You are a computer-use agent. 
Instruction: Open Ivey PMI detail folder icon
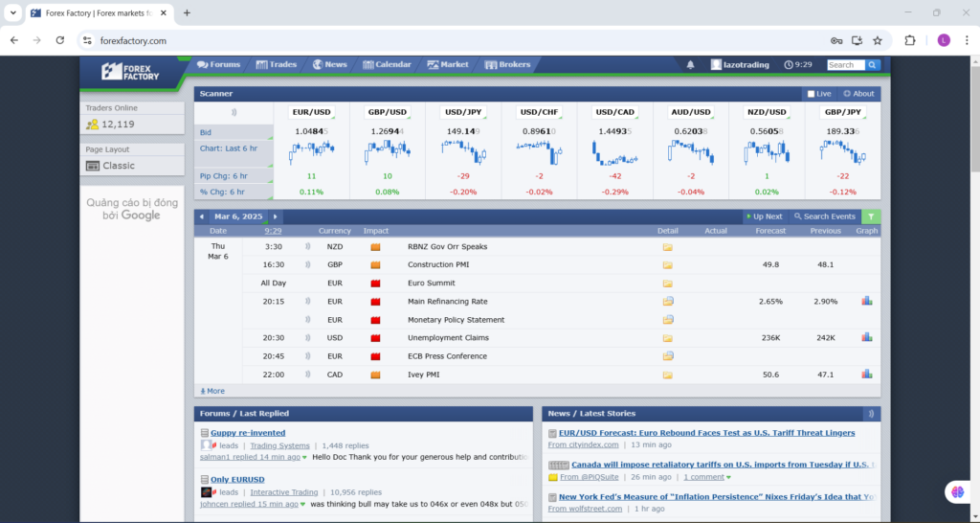pyautogui.click(x=667, y=375)
